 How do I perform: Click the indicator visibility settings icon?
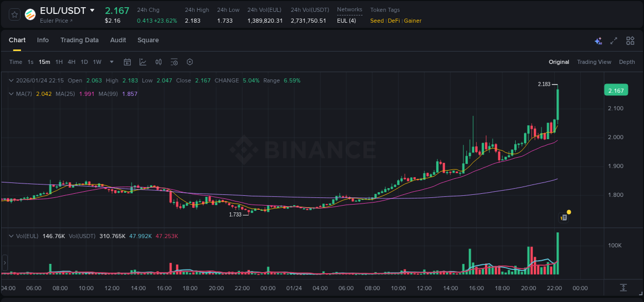tap(174, 62)
